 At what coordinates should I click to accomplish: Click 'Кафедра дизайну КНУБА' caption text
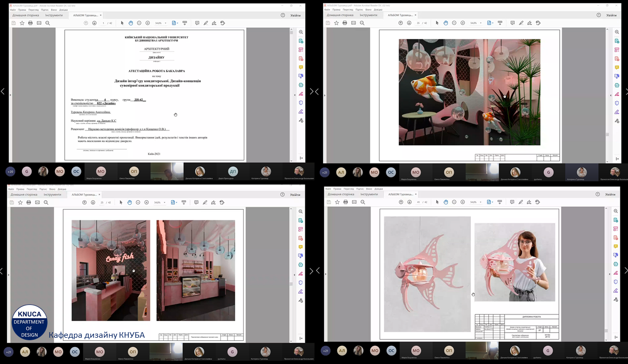tap(97, 335)
